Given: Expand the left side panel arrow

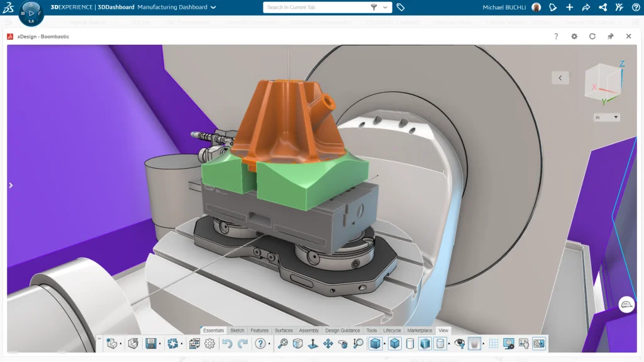Looking at the screenshot, I should tap(11, 185).
